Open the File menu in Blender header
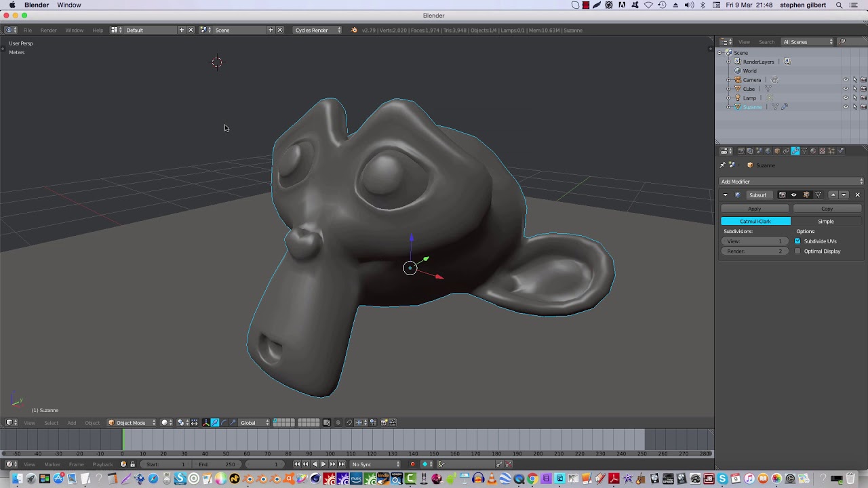 coord(28,30)
